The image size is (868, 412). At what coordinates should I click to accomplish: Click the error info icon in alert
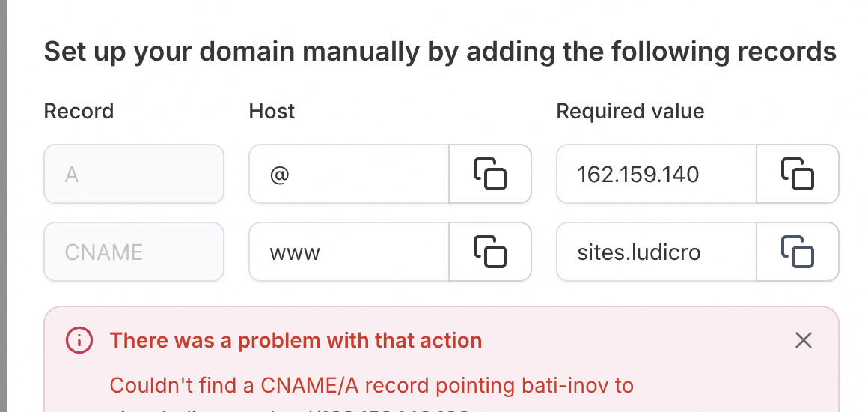coord(79,341)
